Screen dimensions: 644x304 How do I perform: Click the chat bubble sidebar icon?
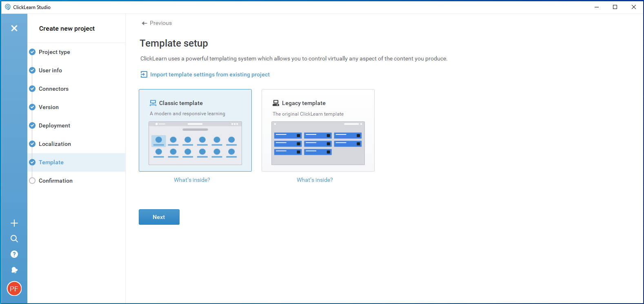click(x=14, y=270)
